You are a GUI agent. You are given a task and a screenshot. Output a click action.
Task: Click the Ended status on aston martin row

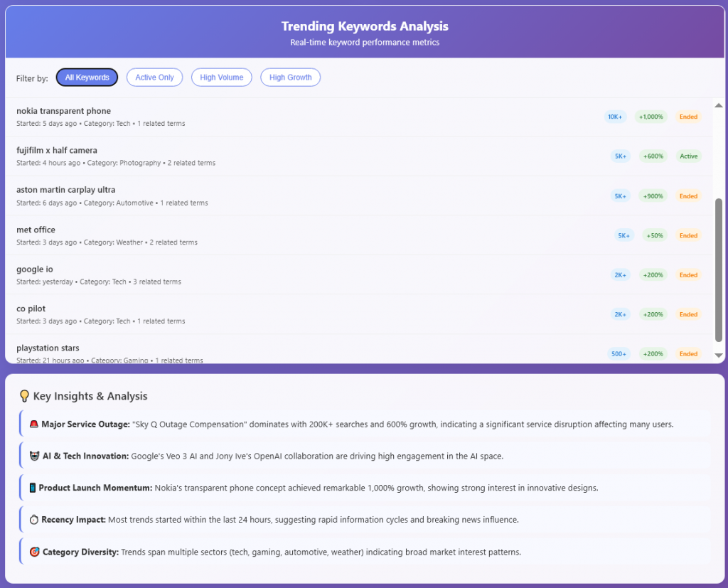[x=688, y=196]
